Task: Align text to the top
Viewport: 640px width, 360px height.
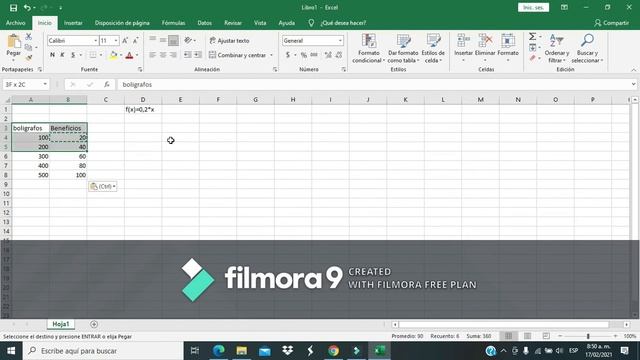Action: (x=152, y=40)
